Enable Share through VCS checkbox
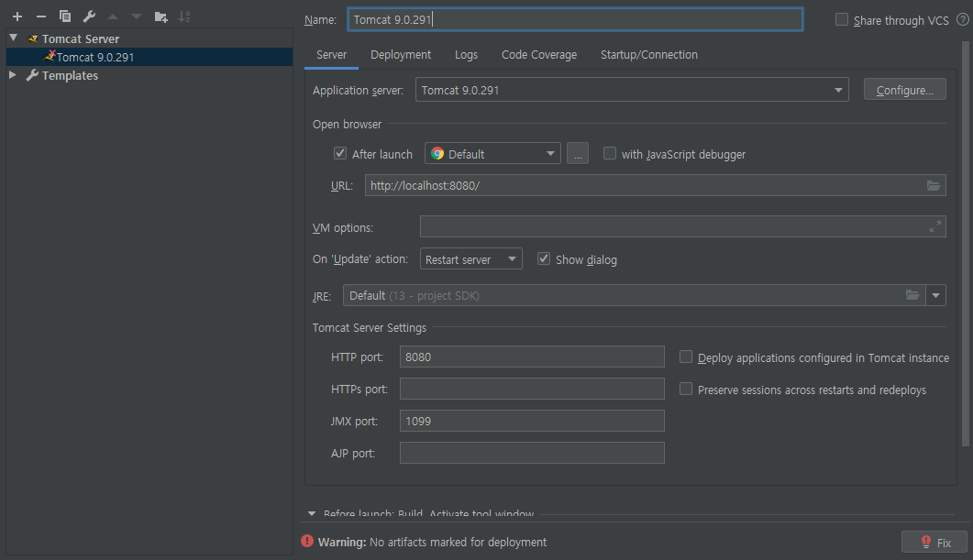The image size is (973, 560). coord(842,20)
